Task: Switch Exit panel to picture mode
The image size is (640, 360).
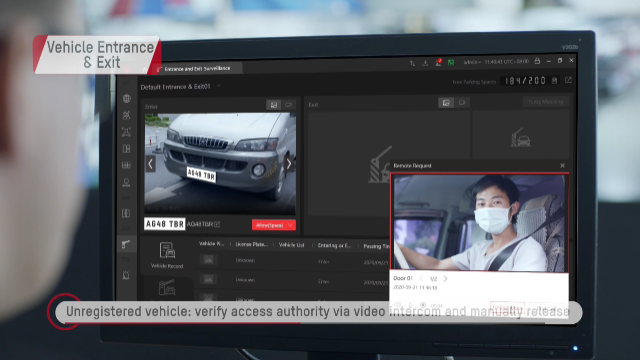Action: pyautogui.click(x=446, y=103)
